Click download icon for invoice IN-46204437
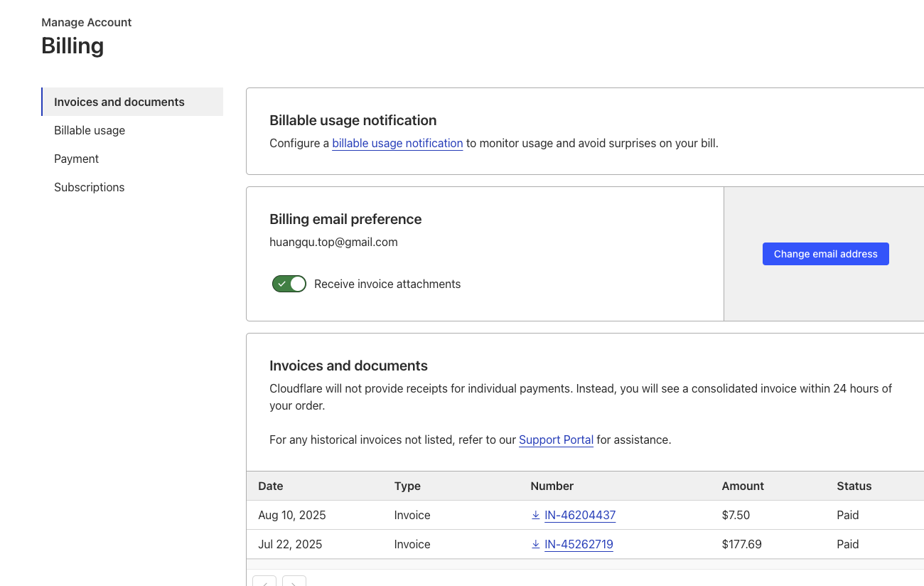 coord(536,515)
